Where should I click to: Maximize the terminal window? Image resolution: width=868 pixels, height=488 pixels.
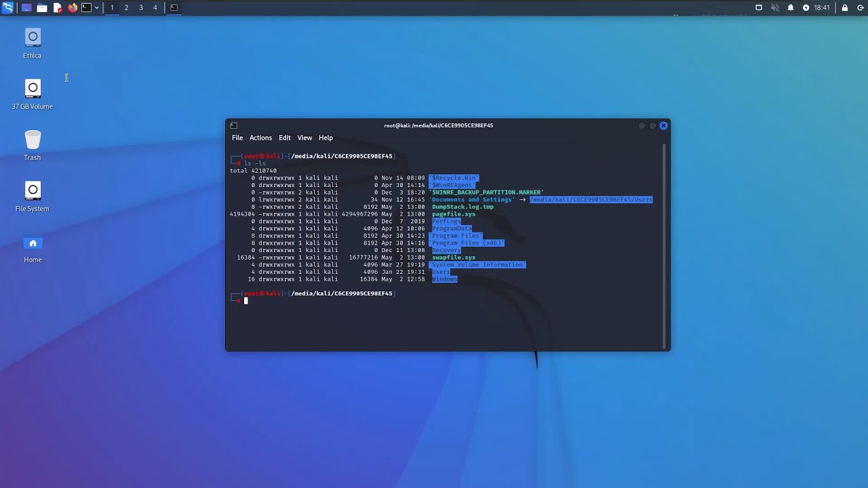click(653, 125)
